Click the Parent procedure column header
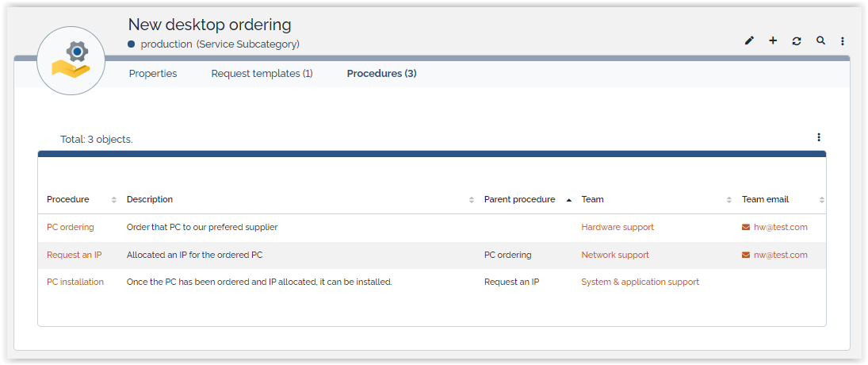Screen dimensions: 868x365 click(519, 199)
